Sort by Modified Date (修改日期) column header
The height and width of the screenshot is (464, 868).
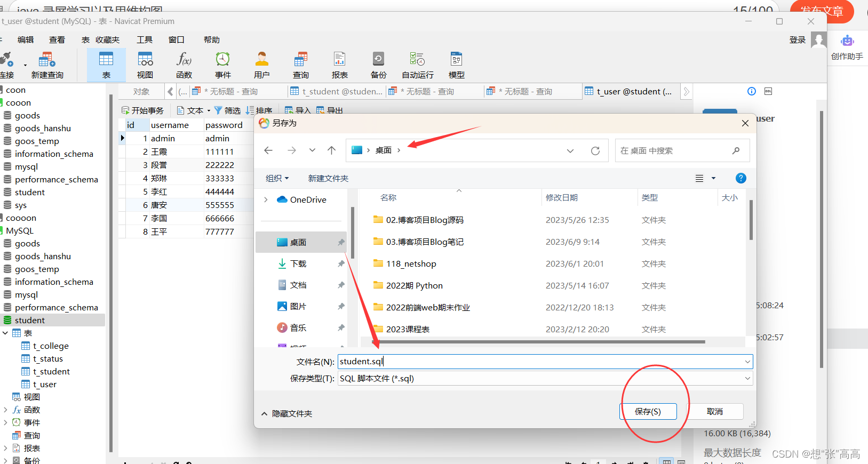point(562,197)
